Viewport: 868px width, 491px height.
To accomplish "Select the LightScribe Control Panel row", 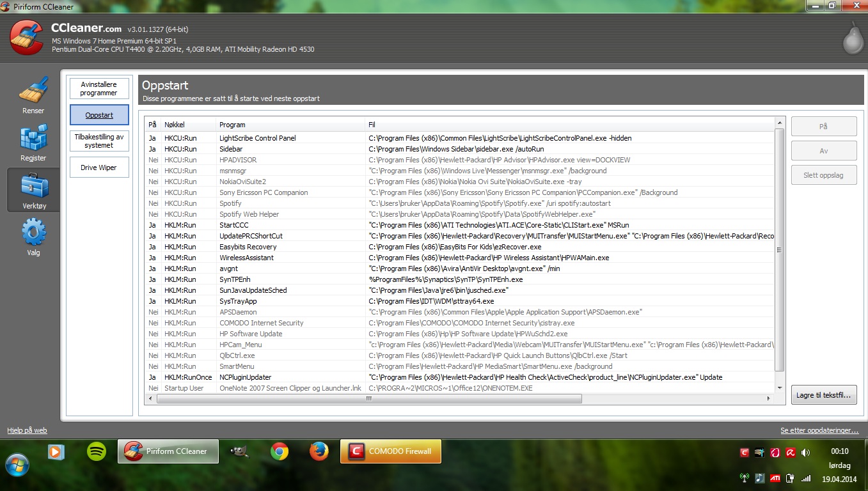I will point(460,138).
